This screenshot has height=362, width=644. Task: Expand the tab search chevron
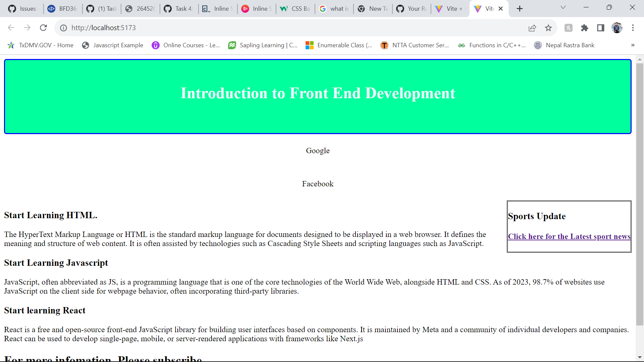pyautogui.click(x=563, y=7)
